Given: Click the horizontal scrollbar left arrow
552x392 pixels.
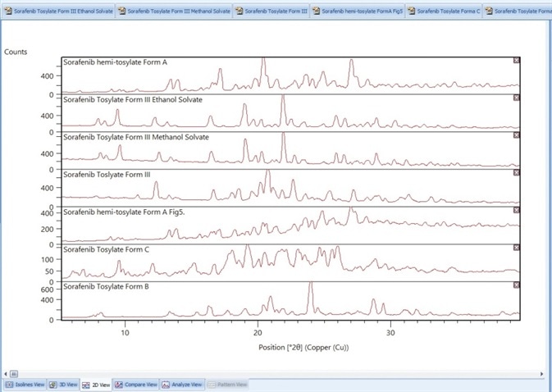Looking at the screenshot, I should (x=5, y=372).
